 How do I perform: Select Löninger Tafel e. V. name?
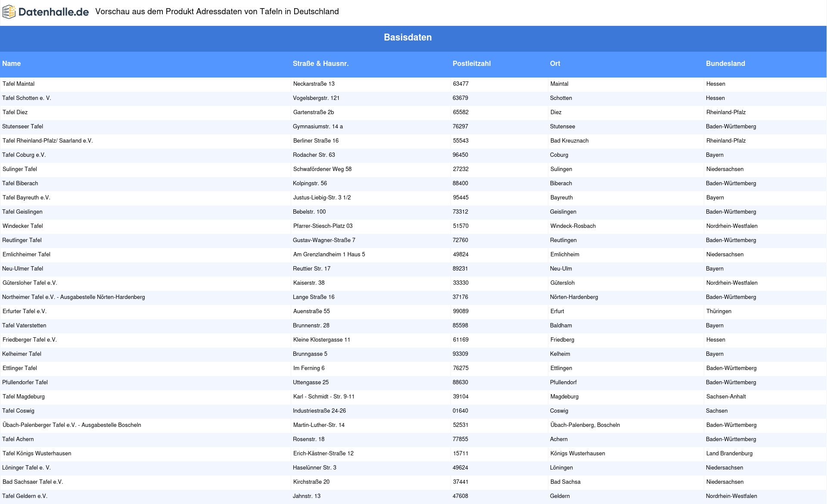26,468
